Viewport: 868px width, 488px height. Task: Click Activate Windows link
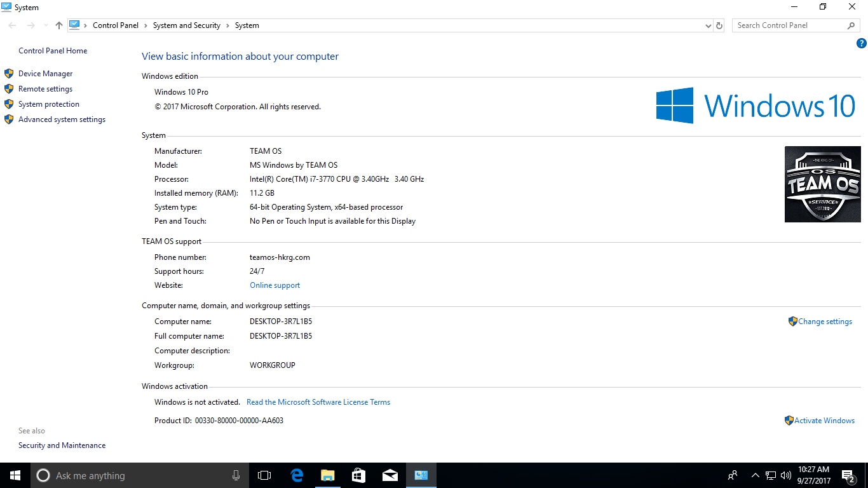point(824,421)
